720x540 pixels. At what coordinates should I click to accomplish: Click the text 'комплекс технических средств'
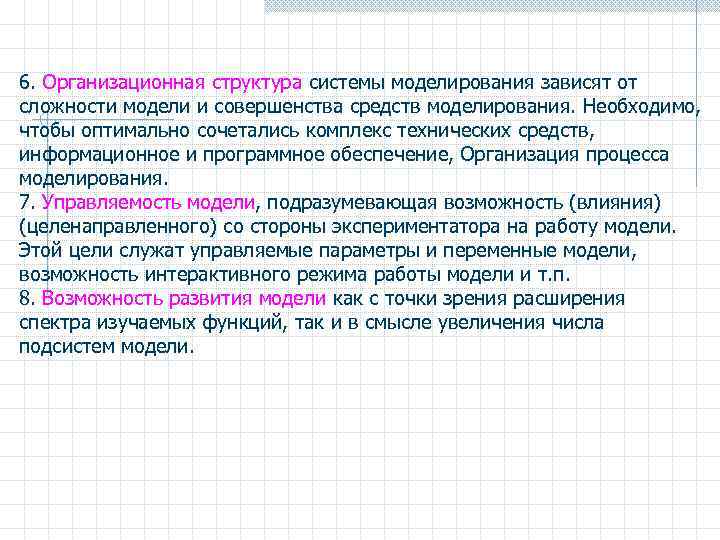point(447,131)
